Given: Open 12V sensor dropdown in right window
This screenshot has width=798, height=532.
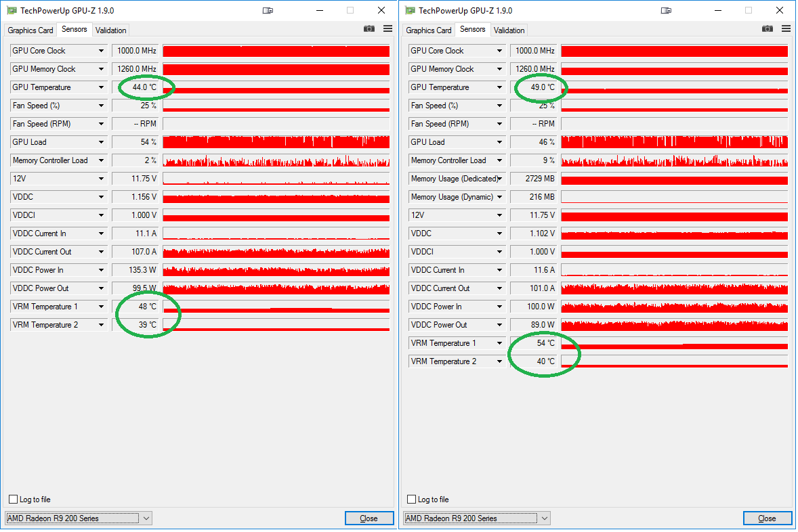Looking at the screenshot, I should pos(500,216).
